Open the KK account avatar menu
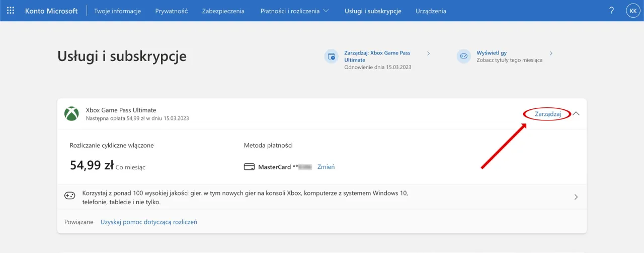This screenshot has height=253, width=644. click(x=633, y=11)
